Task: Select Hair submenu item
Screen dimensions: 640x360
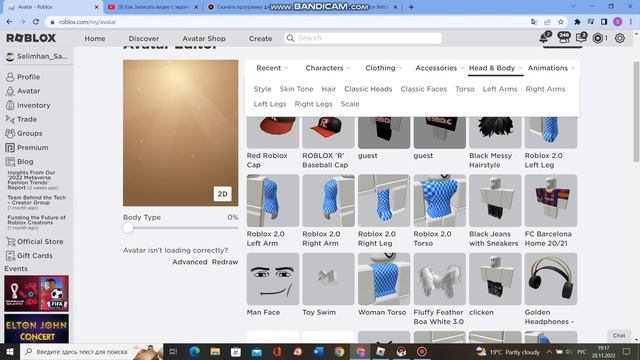Action: click(x=328, y=89)
